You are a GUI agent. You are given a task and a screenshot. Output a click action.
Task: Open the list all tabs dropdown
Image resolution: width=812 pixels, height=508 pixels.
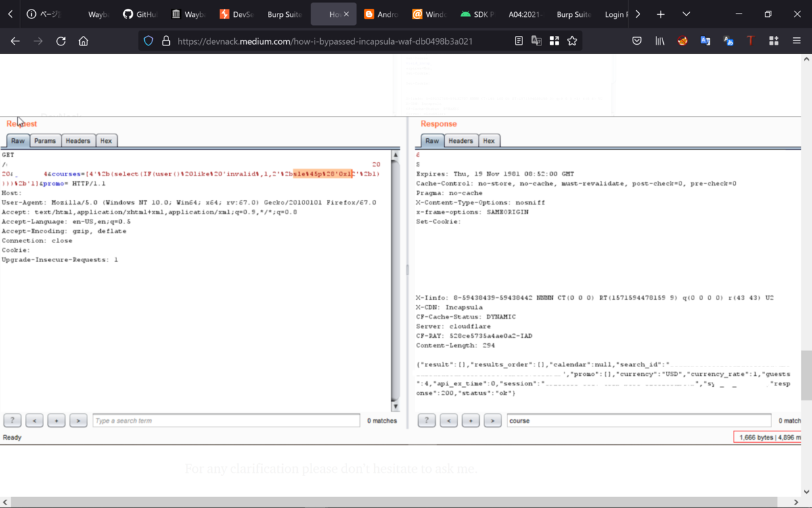(x=686, y=14)
